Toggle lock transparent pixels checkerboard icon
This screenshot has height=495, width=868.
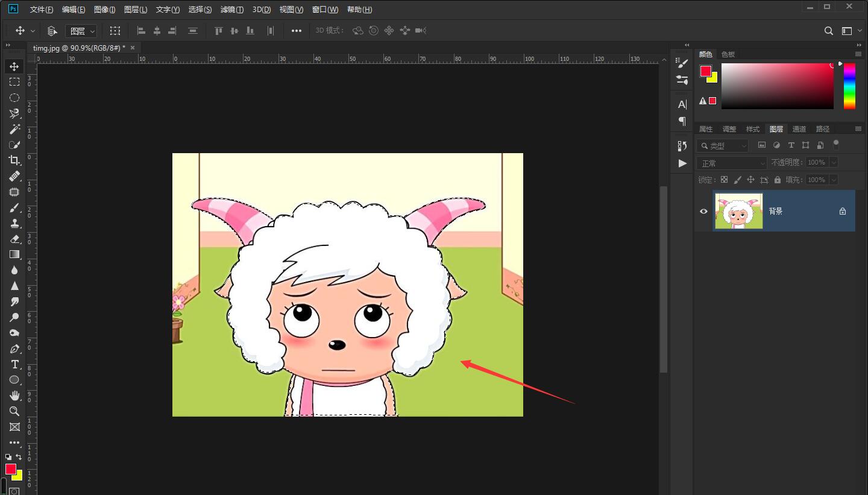(x=724, y=180)
